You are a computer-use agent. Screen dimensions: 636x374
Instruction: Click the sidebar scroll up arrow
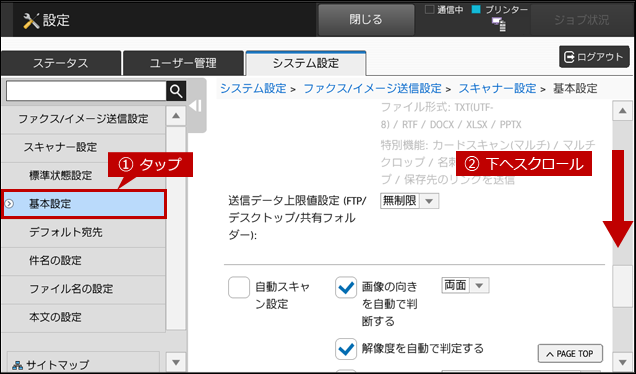[176, 116]
